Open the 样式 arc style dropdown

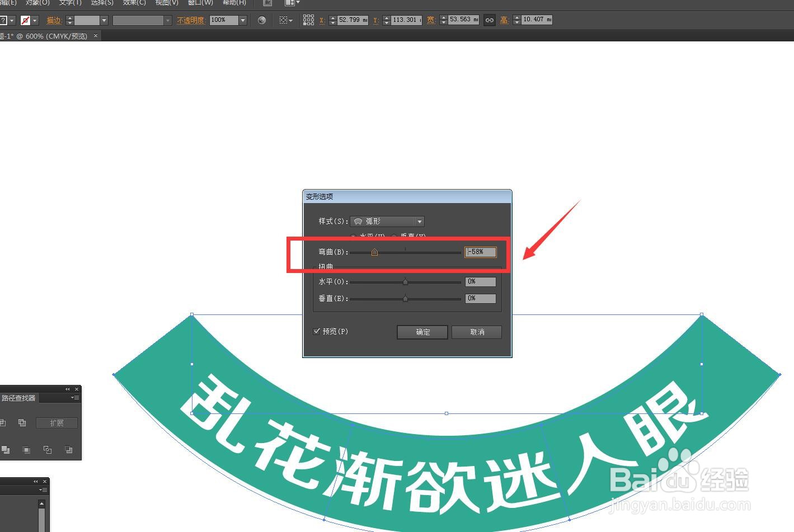click(387, 222)
